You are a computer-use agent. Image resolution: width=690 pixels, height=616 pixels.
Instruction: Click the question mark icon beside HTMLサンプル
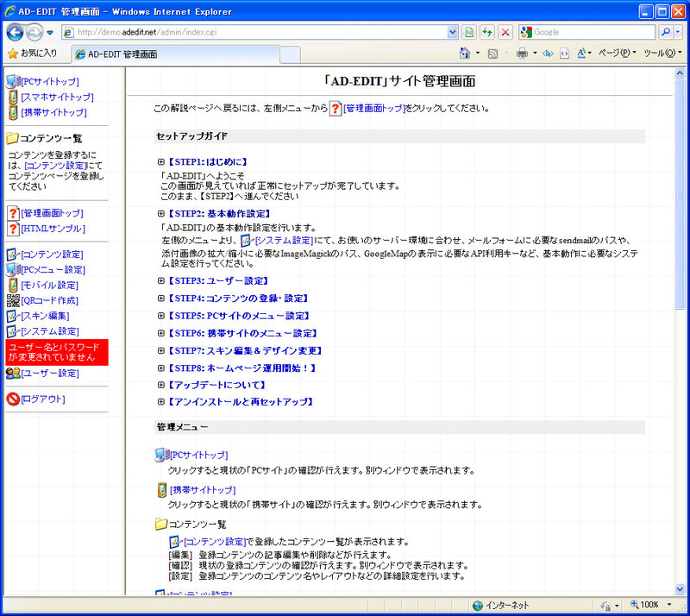click(14, 229)
